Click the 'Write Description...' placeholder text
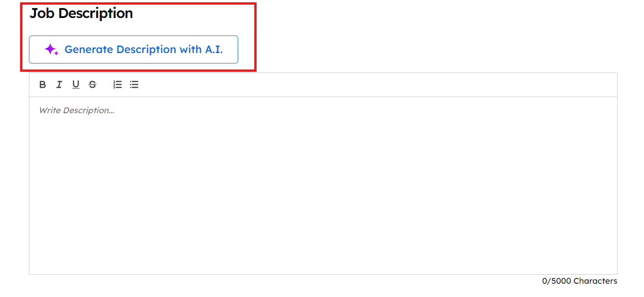The image size is (644, 297). click(x=76, y=110)
